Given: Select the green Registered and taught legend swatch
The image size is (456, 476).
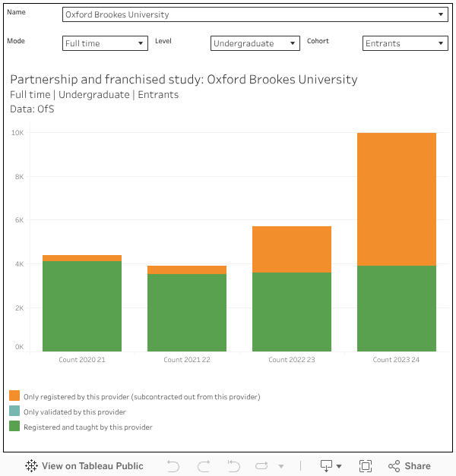Looking at the screenshot, I should pos(14,427).
